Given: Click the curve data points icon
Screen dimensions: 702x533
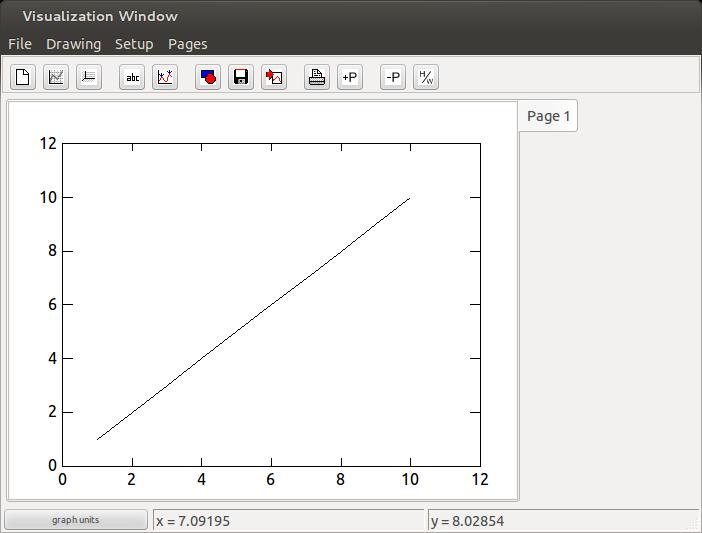Looking at the screenshot, I should (x=165, y=77).
